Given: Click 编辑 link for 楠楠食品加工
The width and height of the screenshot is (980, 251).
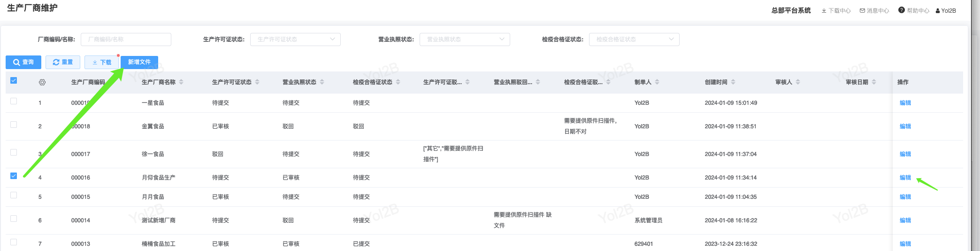Looking at the screenshot, I should (905, 244).
